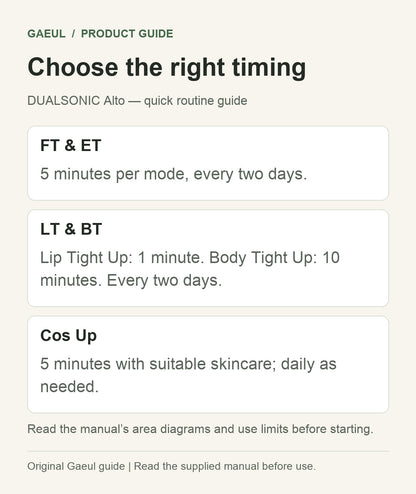
Task: Click the LT & BT card heading
Action: click(71, 229)
